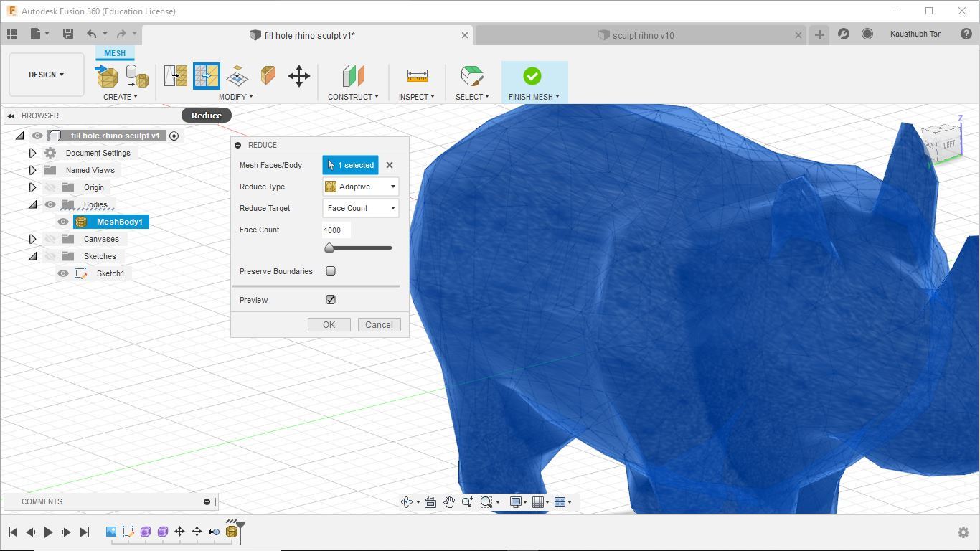980x551 pixels.
Task: Click the Save icon in the top bar
Action: coord(68,34)
